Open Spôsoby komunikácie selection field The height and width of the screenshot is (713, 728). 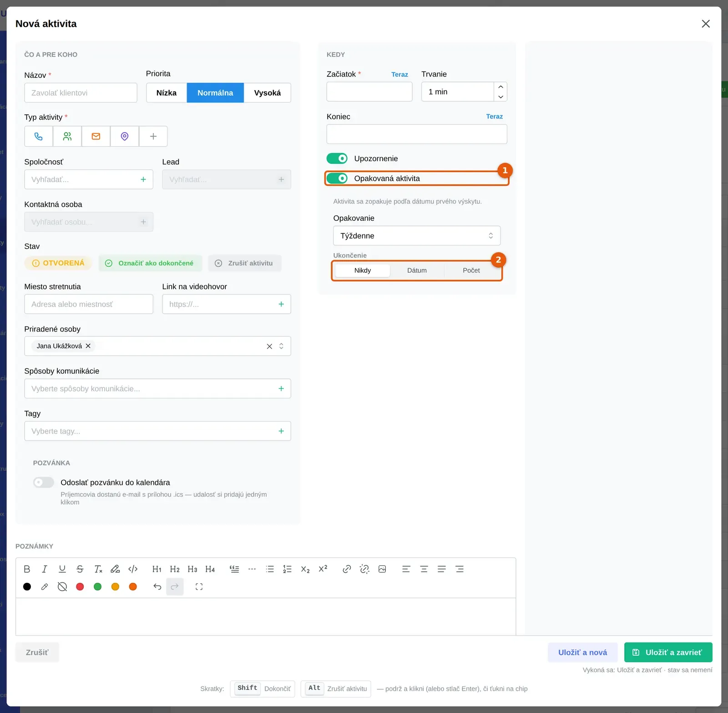pyautogui.click(x=157, y=389)
